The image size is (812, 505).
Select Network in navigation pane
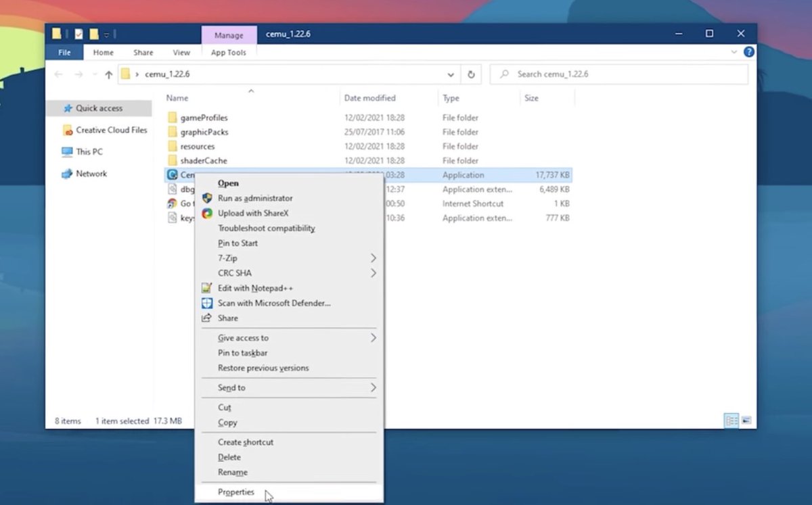[84, 174]
